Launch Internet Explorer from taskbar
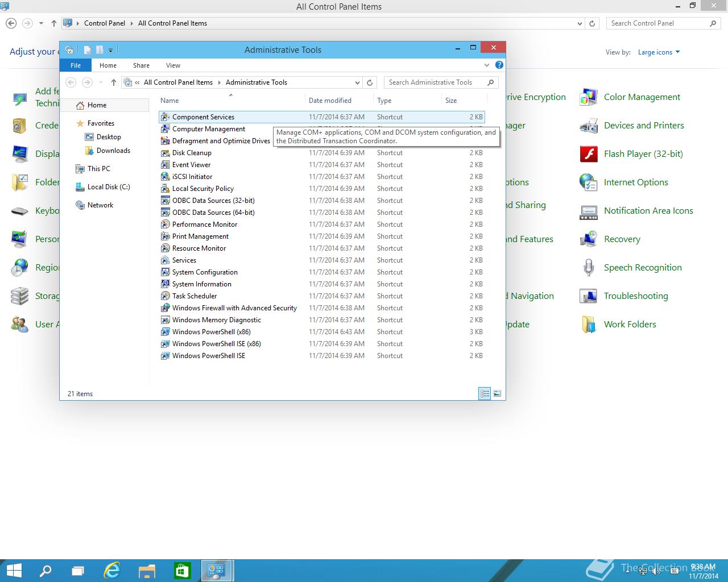This screenshot has height=582, width=728. (x=112, y=571)
